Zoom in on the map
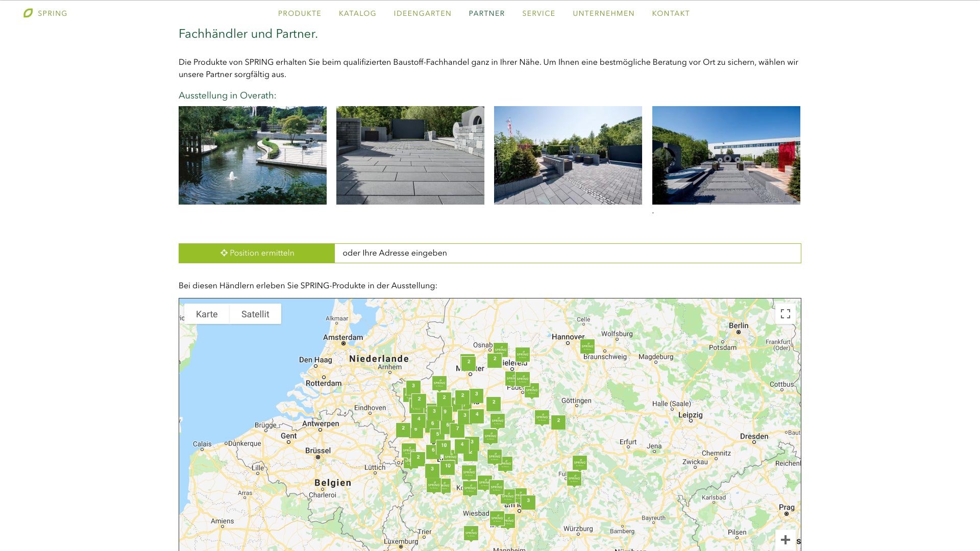The image size is (980, 551). pyautogui.click(x=786, y=540)
